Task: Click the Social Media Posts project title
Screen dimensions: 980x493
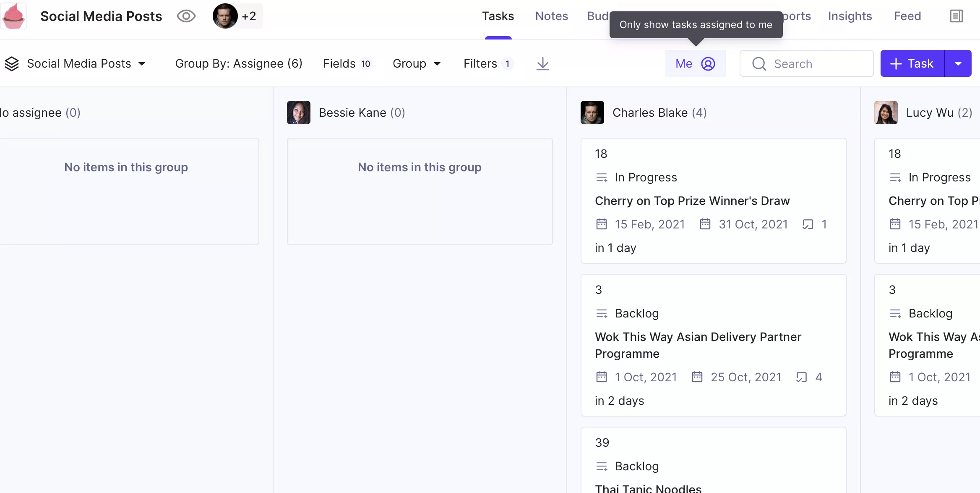Action: tap(101, 16)
